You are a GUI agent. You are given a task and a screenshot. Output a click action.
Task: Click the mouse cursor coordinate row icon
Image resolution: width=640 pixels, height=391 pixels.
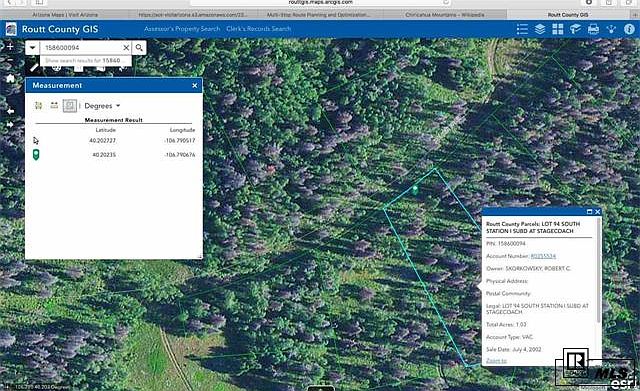pyautogui.click(x=36, y=141)
